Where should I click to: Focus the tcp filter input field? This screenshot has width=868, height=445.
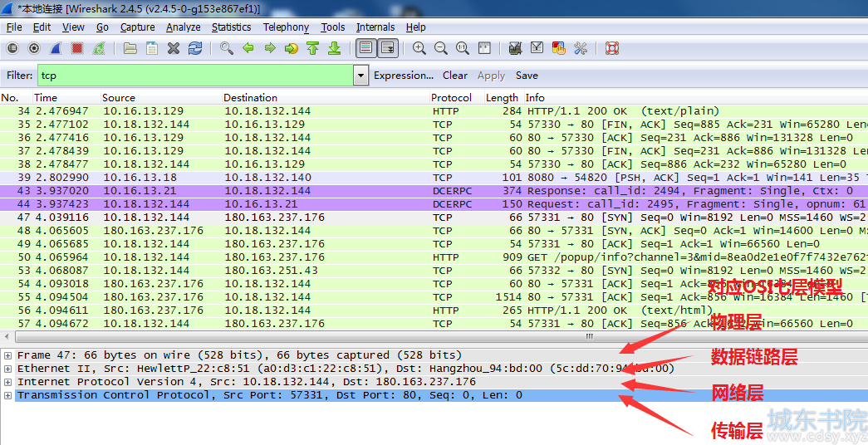point(195,76)
